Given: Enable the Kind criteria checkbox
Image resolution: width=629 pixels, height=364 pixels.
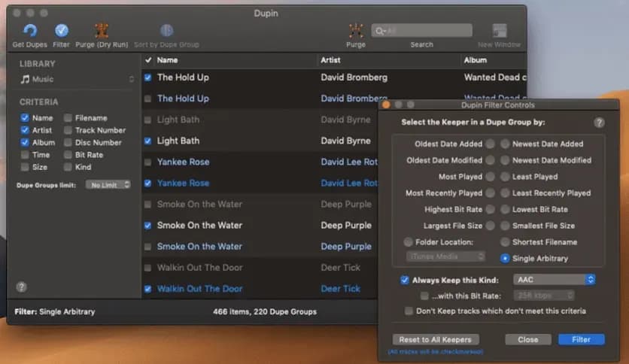Looking at the screenshot, I should coord(68,167).
